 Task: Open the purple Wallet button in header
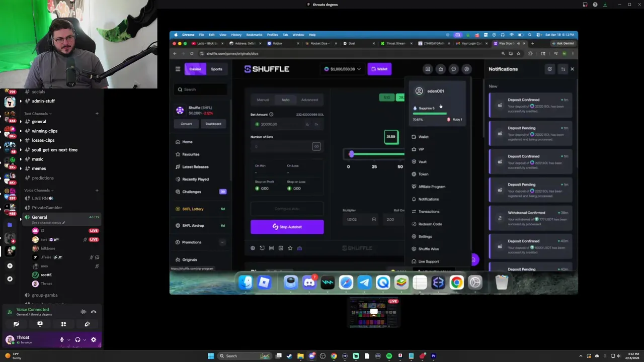coord(379,69)
